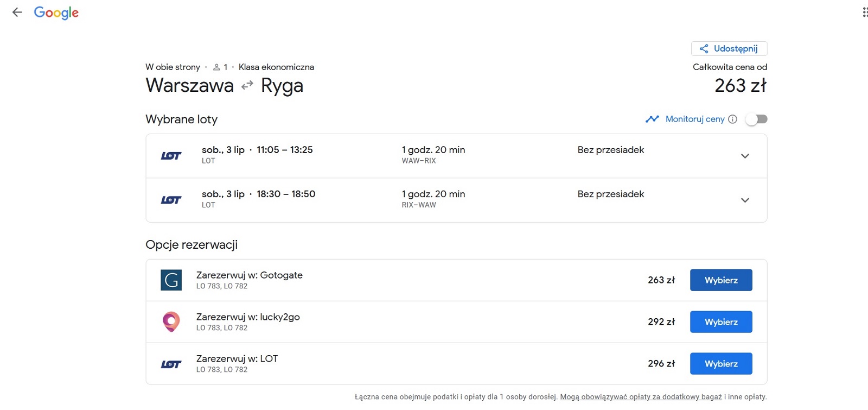This screenshot has height=410, width=868.
Task: Click the round-trip arrows icon between cities
Action: pyautogui.click(x=247, y=85)
